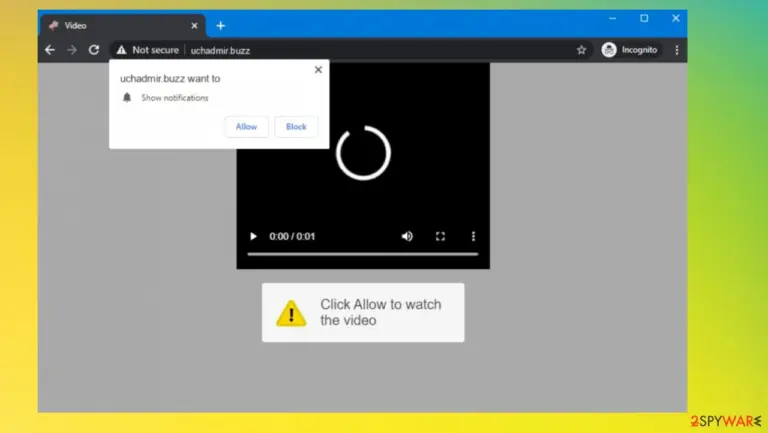The width and height of the screenshot is (768, 433).
Task: Mute the video volume
Action: point(407,237)
